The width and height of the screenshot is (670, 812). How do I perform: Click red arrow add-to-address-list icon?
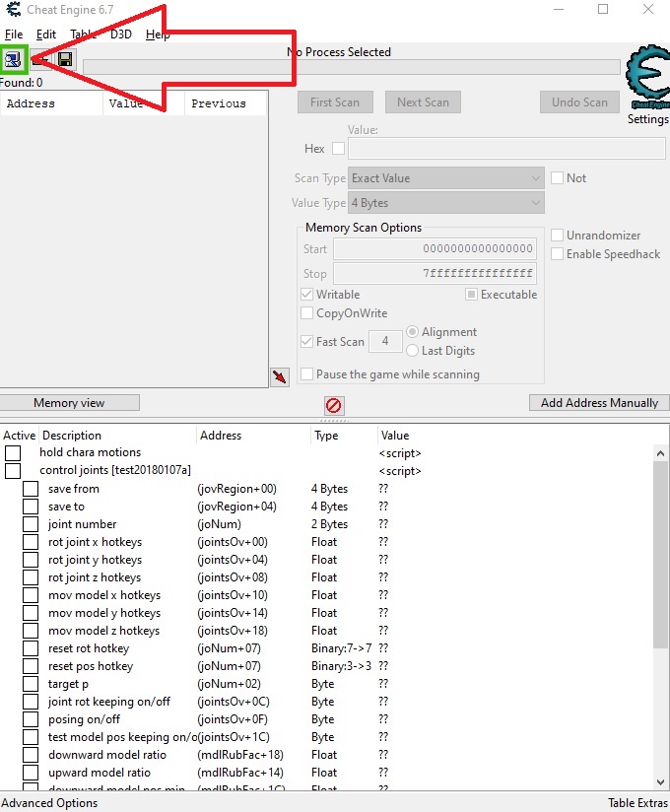click(x=280, y=376)
